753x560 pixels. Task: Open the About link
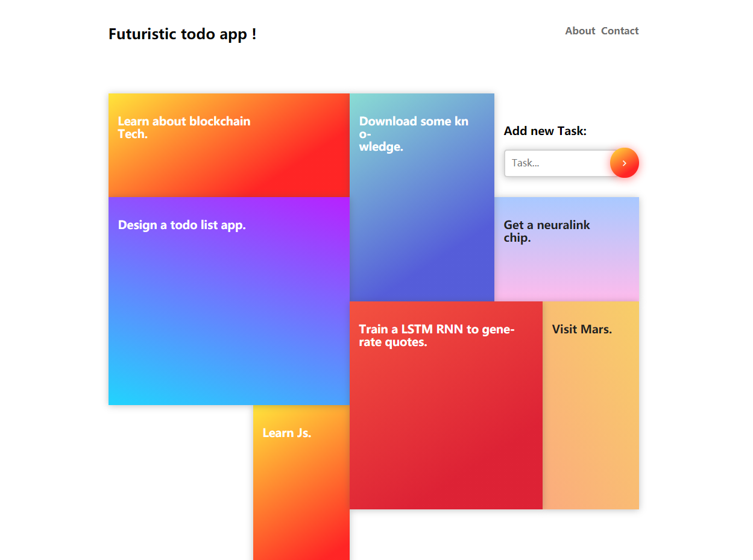click(x=580, y=31)
